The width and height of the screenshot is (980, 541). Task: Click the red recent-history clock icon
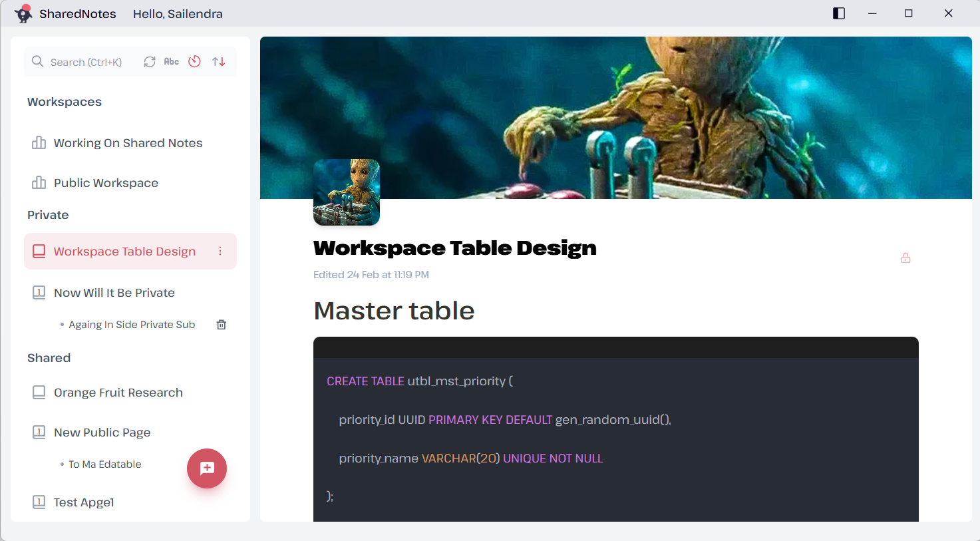click(194, 61)
